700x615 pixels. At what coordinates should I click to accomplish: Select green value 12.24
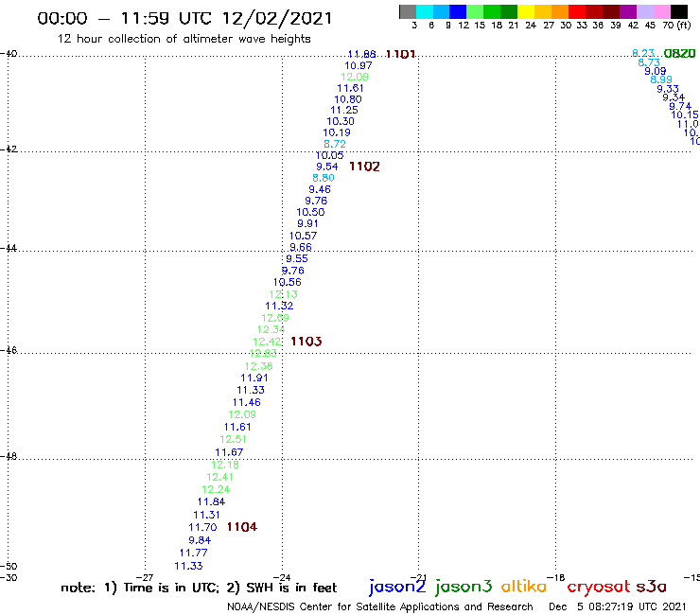tap(216, 489)
